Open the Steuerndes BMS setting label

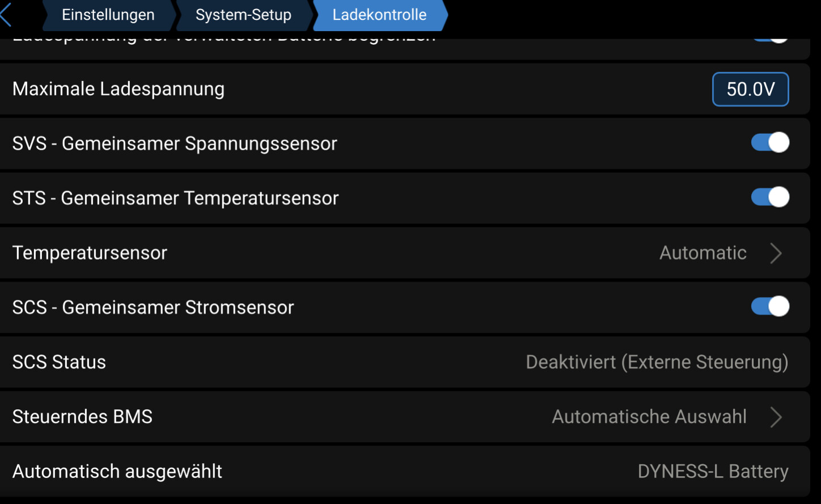tap(82, 417)
